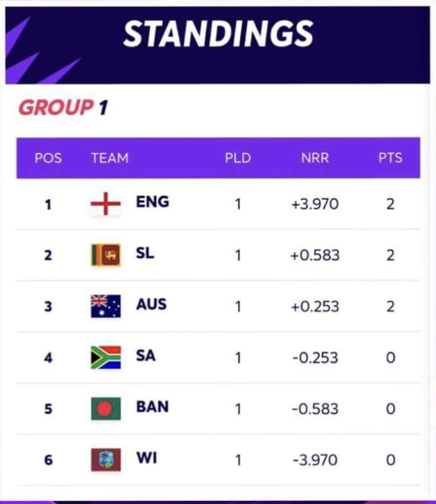
Task: Click the PLD column header
Action: click(238, 158)
